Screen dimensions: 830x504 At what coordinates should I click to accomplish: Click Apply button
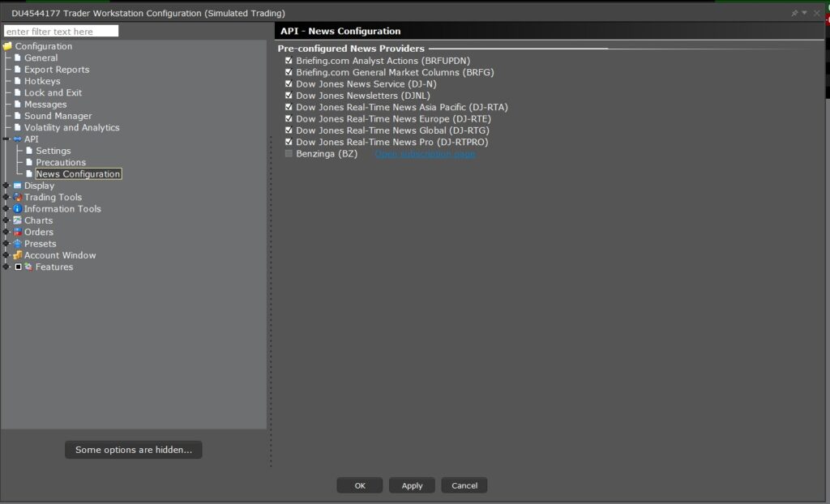[412, 485]
